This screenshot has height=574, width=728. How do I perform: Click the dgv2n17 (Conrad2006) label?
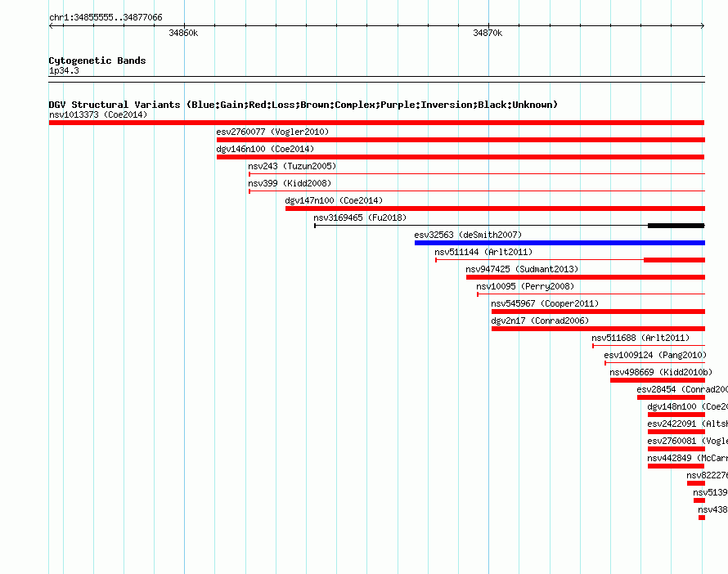[540, 321]
